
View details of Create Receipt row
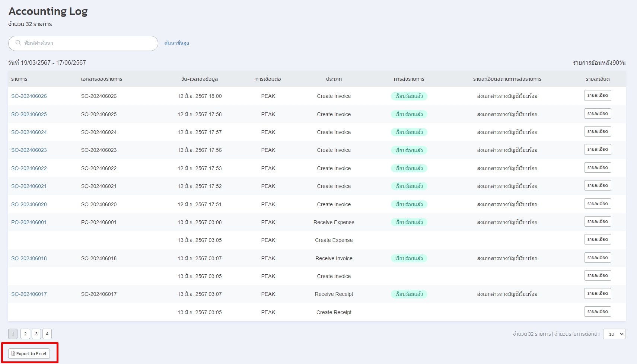click(597, 312)
